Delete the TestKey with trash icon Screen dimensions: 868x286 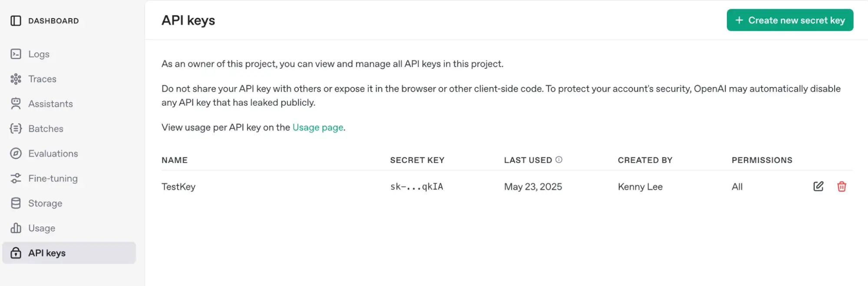pyautogui.click(x=842, y=186)
